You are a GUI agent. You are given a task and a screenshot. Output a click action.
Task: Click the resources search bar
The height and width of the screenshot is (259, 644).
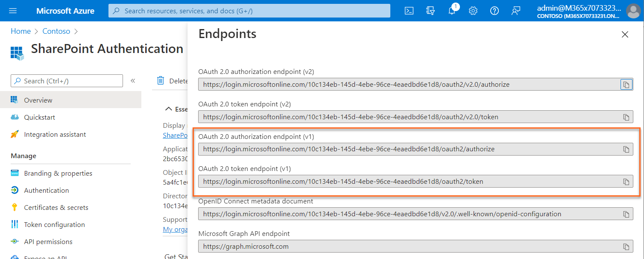(249, 11)
